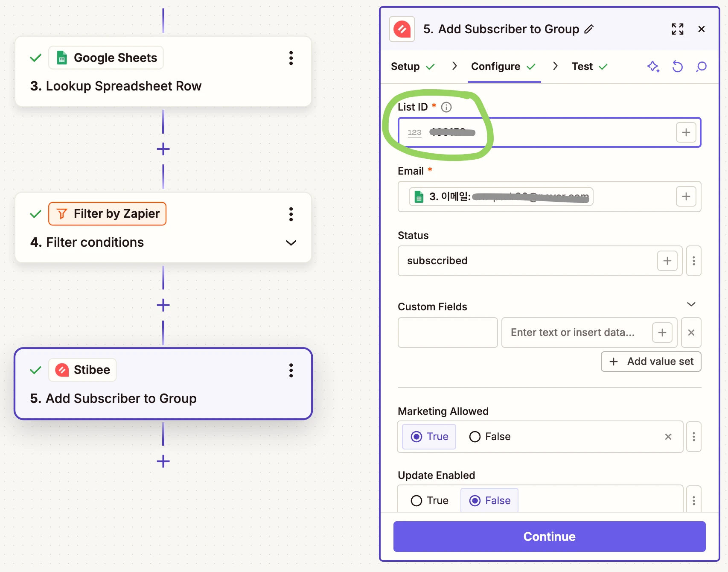This screenshot has height=572, width=728.
Task: Click the List ID info icon
Action: (x=446, y=107)
